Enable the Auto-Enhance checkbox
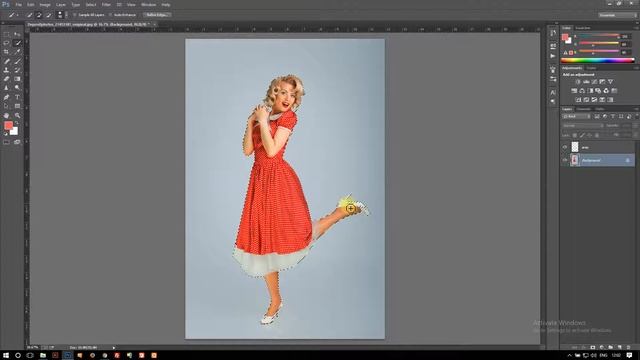The height and width of the screenshot is (360, 640). 111,15
